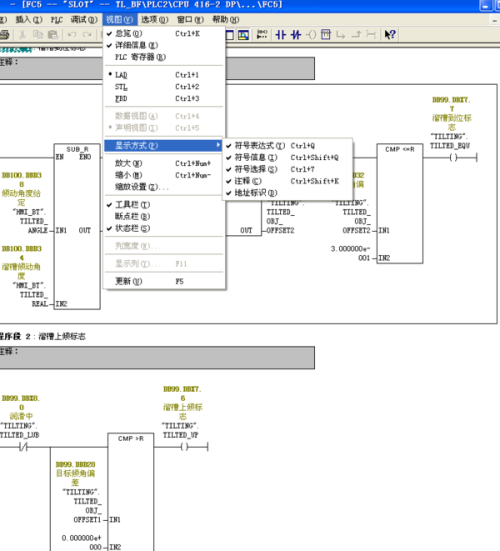Click the print icon in toolbar

click(x=4, y=34)
